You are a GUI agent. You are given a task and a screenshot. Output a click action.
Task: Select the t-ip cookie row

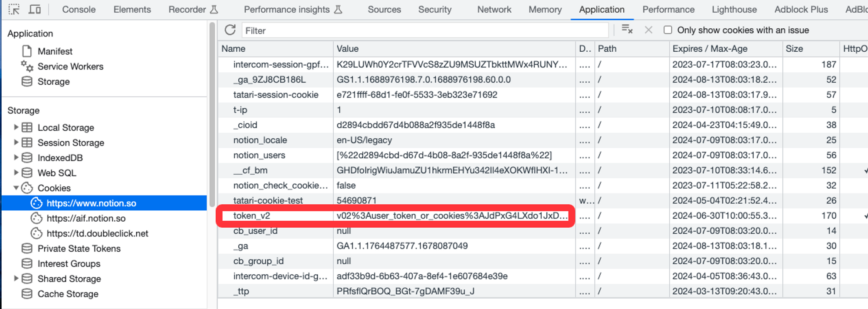(542, 110)
